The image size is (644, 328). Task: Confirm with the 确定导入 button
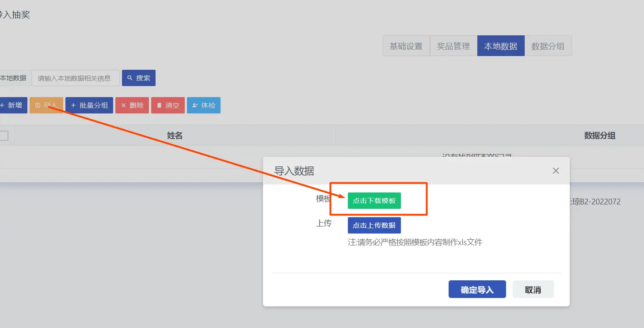click(x=477, y=290)
